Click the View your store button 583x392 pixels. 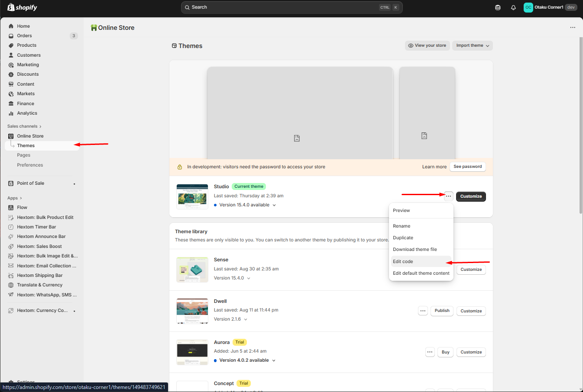427,45
